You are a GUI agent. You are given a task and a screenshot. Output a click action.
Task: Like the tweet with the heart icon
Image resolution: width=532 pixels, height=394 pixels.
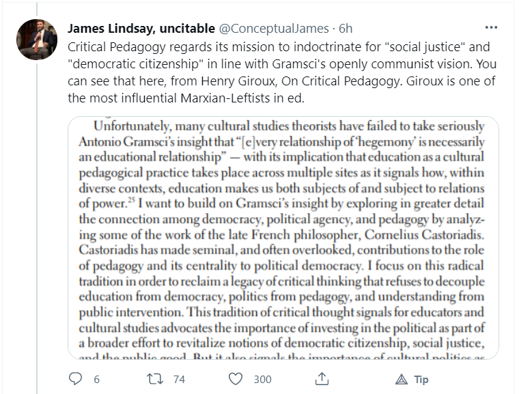point(236,379)
